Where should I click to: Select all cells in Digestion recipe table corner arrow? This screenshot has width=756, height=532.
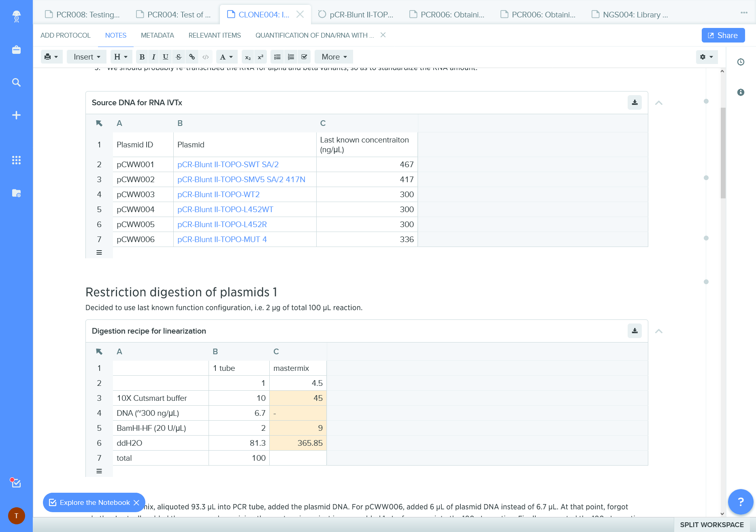tap(99, 351)
